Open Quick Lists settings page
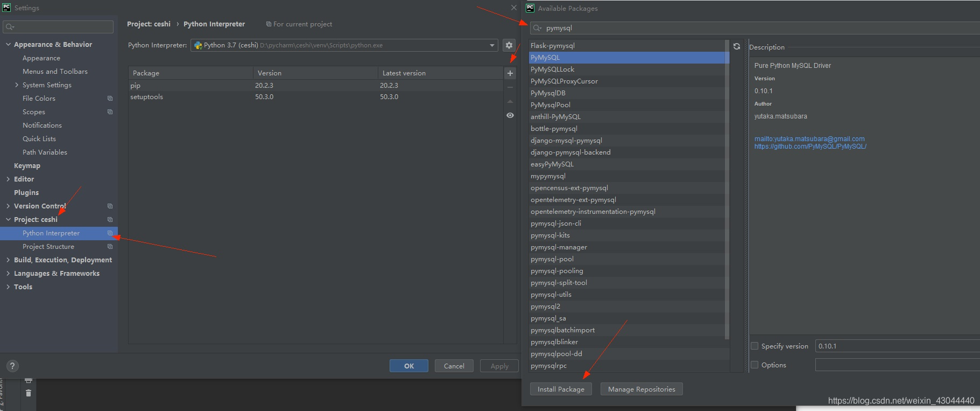 coord(39,139)
